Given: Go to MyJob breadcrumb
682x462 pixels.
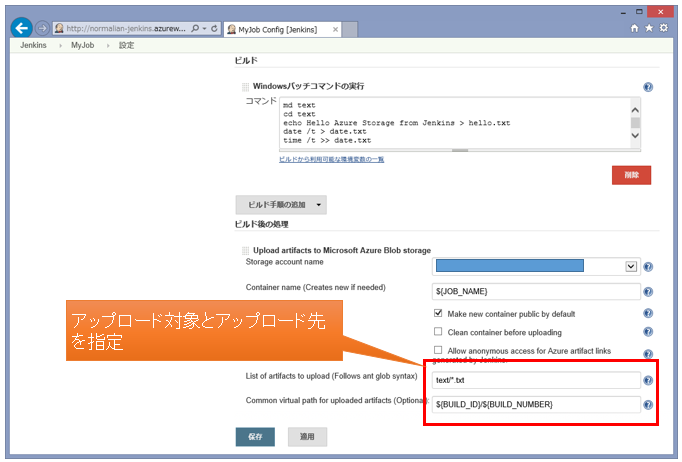Looking at the screenshot, I should point(83,45).
